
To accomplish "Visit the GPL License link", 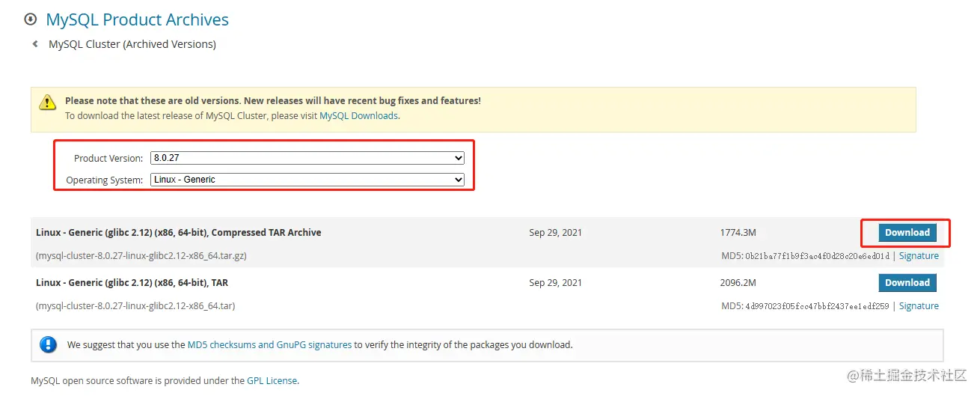I will click(272, 381).
